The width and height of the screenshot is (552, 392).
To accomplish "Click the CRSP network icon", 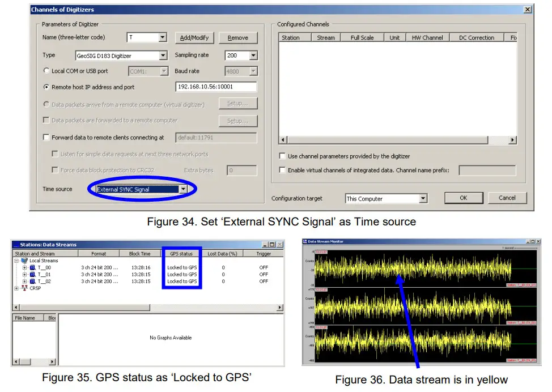I will click(x=26, y=287).
